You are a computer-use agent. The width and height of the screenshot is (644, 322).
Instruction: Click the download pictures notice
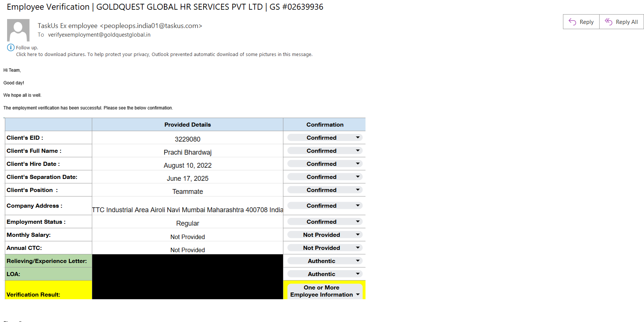tap(164, 55)
